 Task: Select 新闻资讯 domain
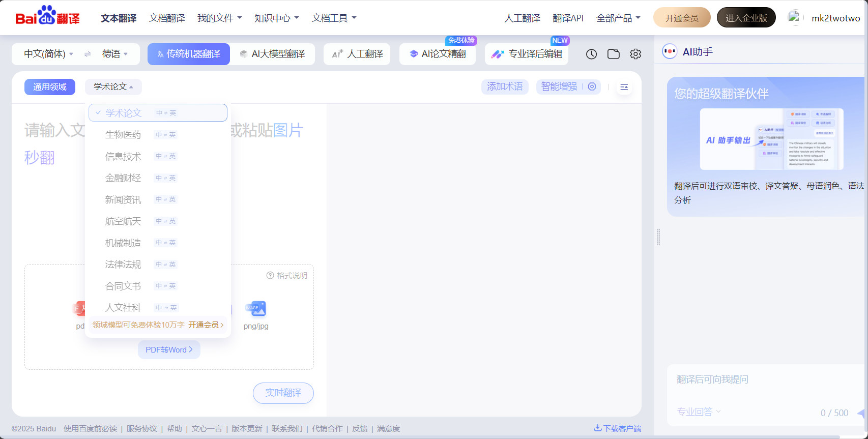click(158, 199)
